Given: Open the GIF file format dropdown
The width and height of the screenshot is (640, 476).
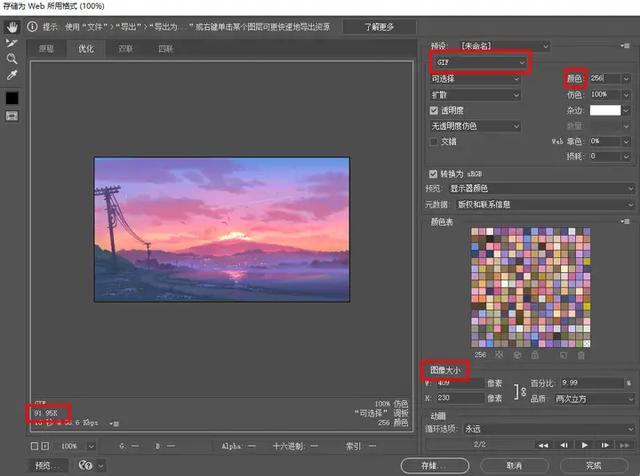Looking at the screenshot, I should tap(480, 62).
